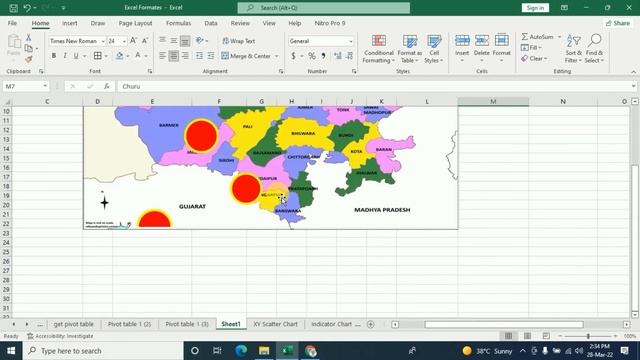Click the Percent Style icon
The image size is (640, 360).
pos(312,56)
